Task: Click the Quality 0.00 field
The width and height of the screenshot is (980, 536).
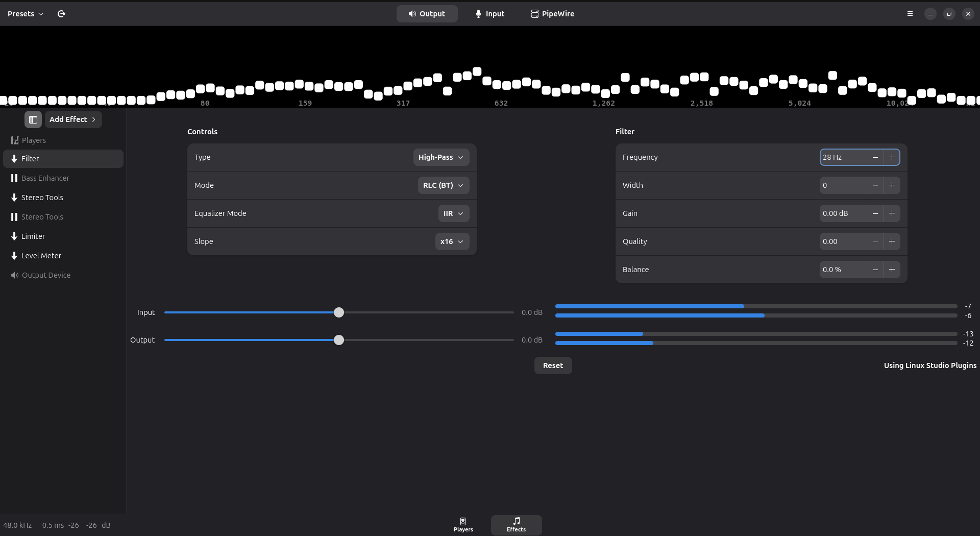Action: click(843, 241)
